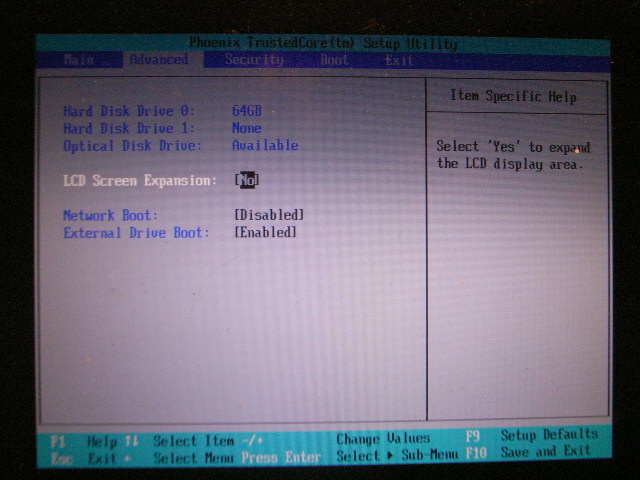
Task: Click the Hard Disk Drive 0 label
Action: pos(129,111)
